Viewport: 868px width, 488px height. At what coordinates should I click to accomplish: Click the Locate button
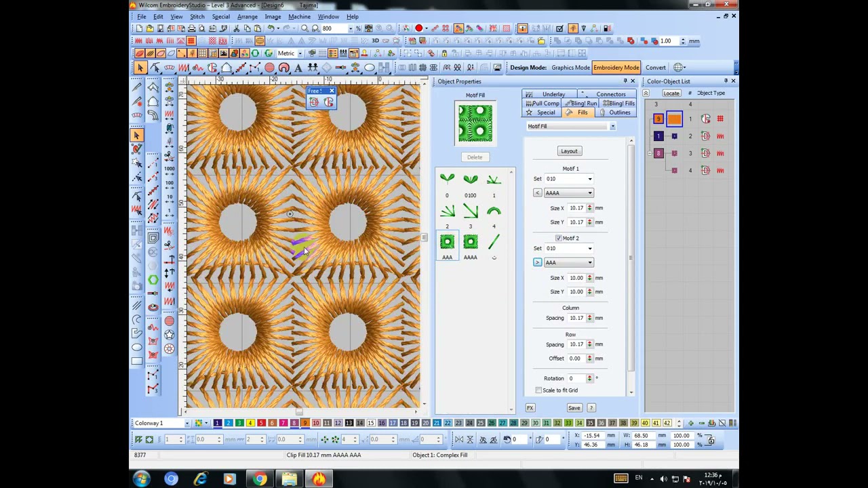[671, 94]
